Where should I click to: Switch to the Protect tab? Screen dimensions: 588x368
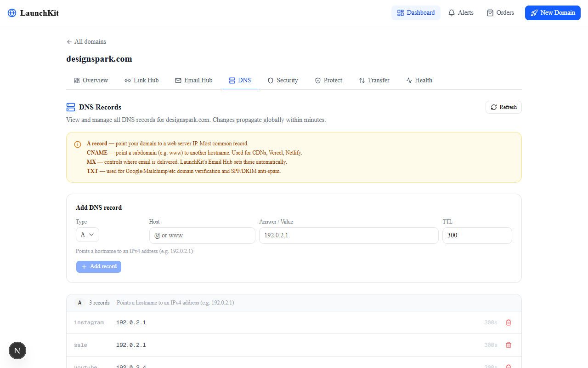tap(328, 80)
